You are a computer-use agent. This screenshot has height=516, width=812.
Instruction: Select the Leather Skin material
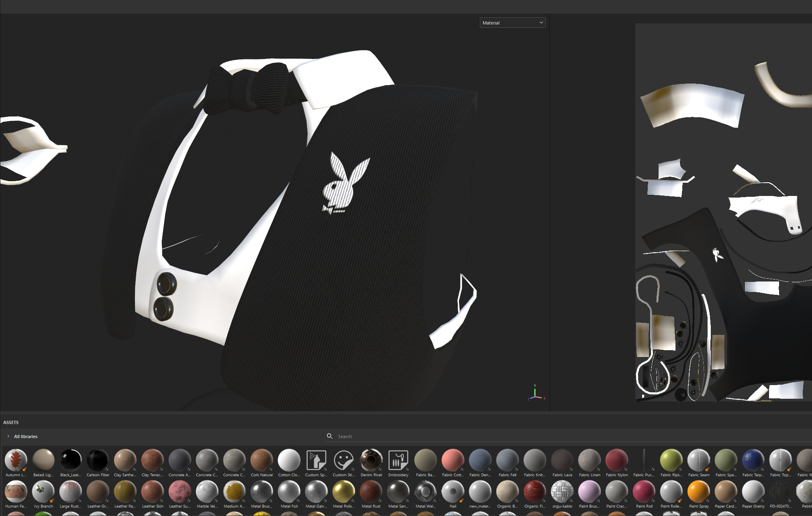click(x=152, y=491)
